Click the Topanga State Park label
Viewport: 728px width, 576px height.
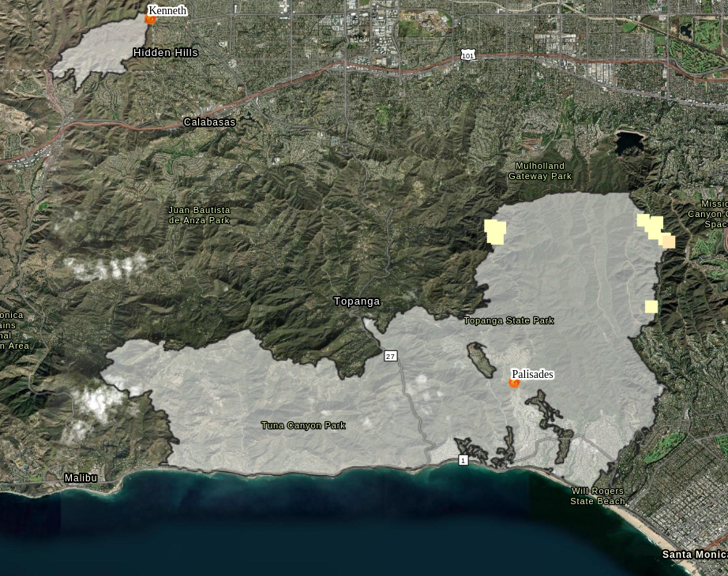tap(508, 320)
